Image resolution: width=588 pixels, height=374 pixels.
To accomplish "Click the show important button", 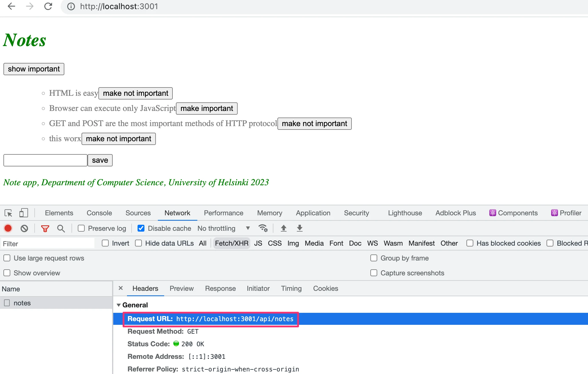I will [34, 69].
